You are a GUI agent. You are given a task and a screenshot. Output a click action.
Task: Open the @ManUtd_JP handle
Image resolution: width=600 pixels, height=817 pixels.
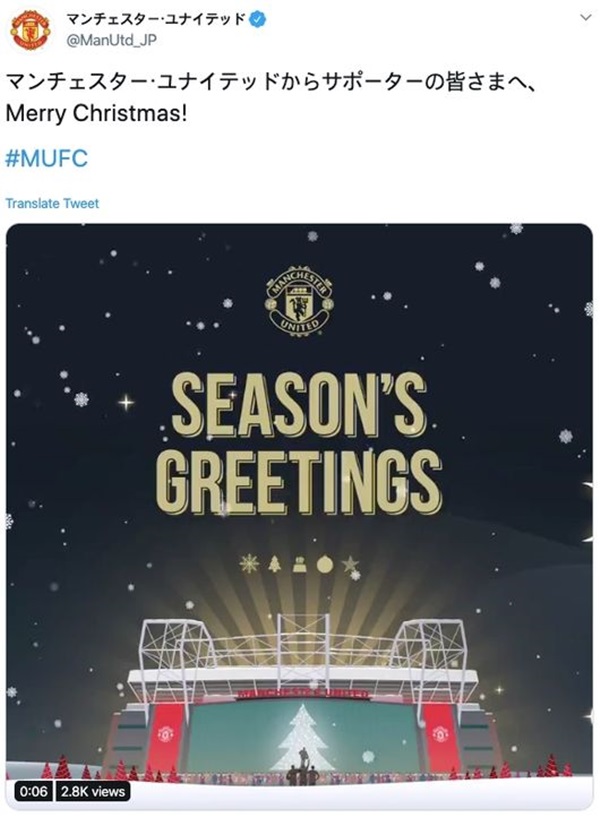tap(111, 40)
